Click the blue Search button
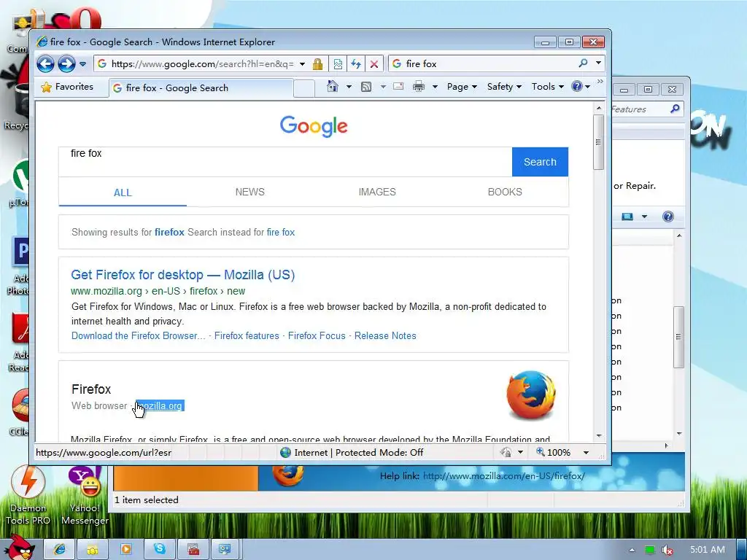This screenshot has width=747, height=560. 540,162
